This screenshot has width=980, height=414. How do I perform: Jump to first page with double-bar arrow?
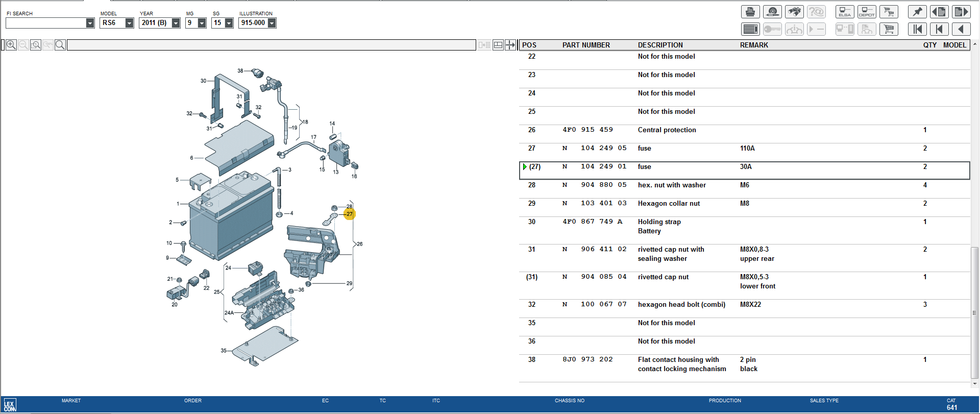pos(917,29)
